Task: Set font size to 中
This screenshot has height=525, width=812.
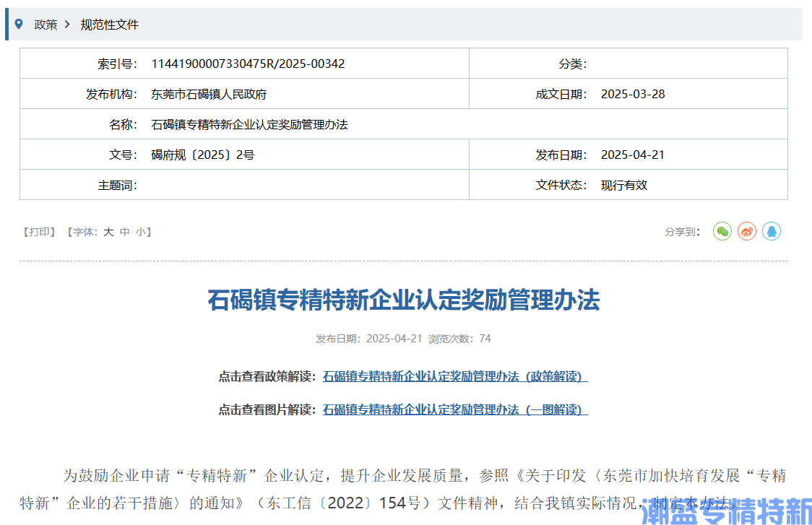Action: click(x=124, y=232)
